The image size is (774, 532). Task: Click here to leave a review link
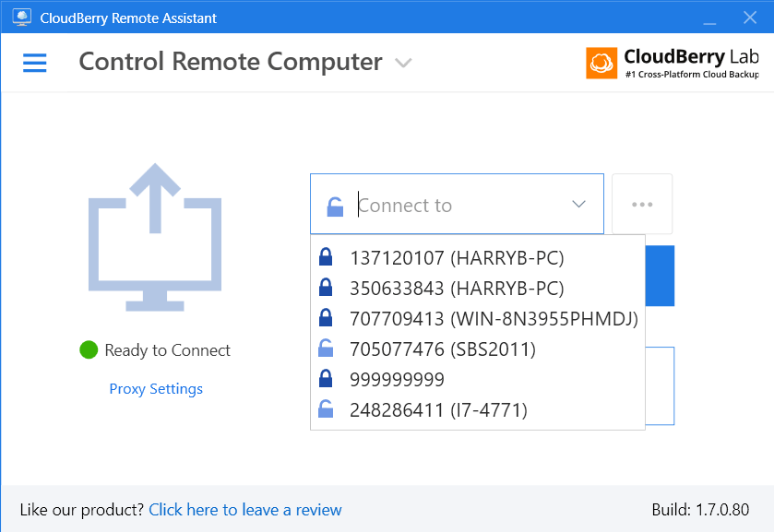click(x=245, y=510)
